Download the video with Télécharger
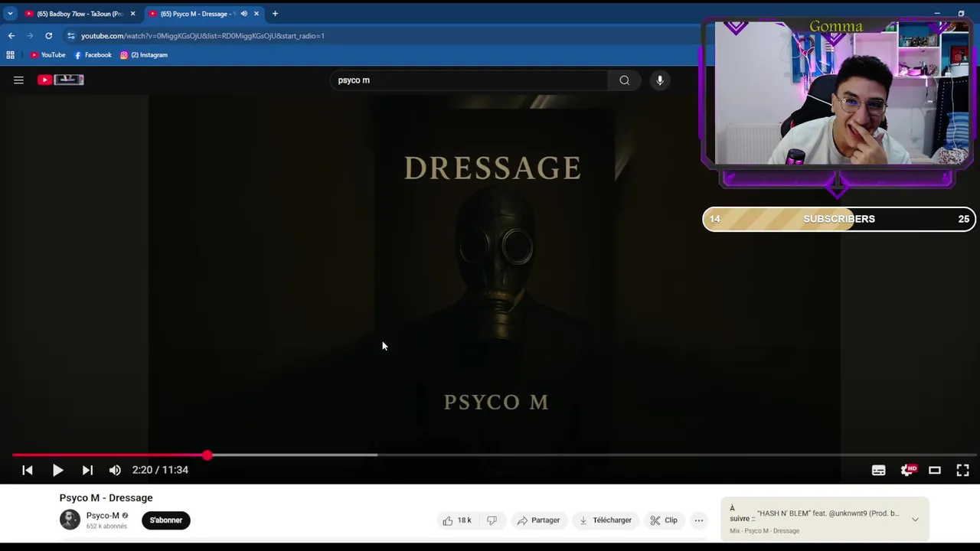The image size is (980, 551). (605, 520)
